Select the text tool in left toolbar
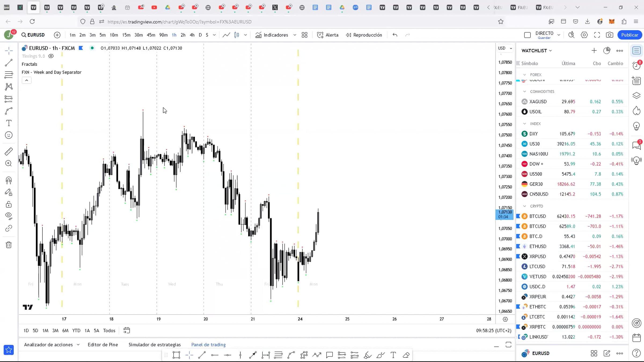Screen dimensions: 644x362 (9, 123)
